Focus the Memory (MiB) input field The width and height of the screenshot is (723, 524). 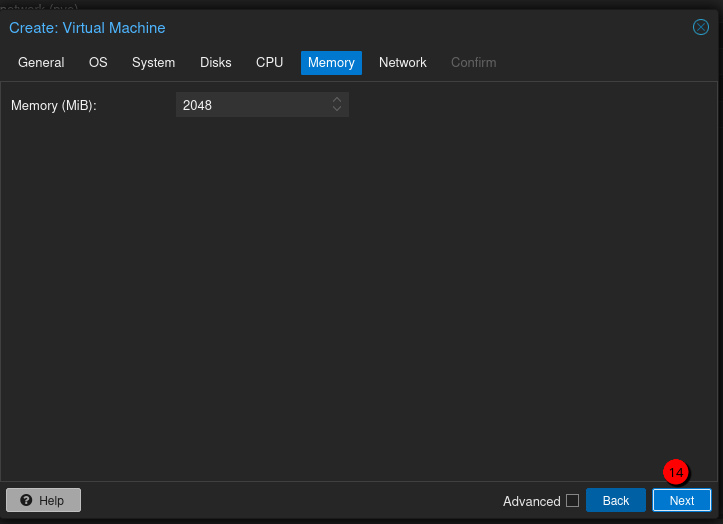252,105
